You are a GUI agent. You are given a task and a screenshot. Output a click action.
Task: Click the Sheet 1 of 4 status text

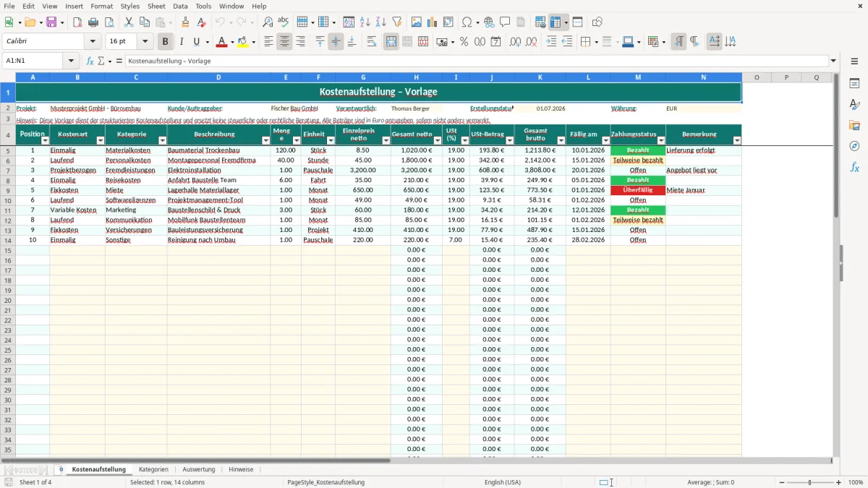coord(35,482)
